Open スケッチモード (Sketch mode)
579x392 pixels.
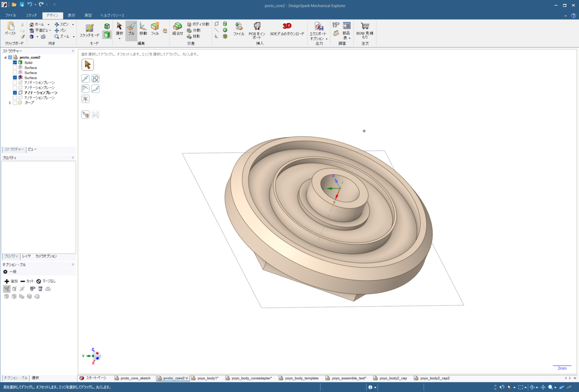pyautogui.click(x=89, y=31)
